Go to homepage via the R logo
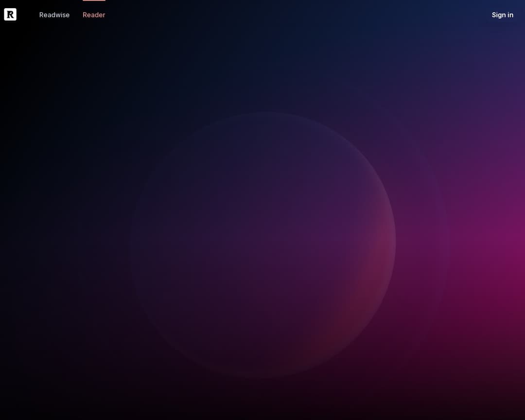Viewport: 525px width, 420px height. [10, 15]
